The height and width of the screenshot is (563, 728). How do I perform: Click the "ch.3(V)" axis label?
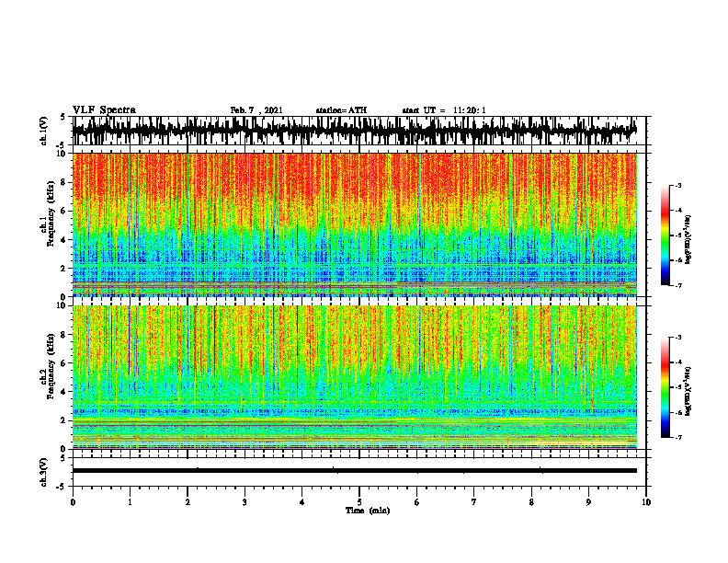click(x=44, y=472)
